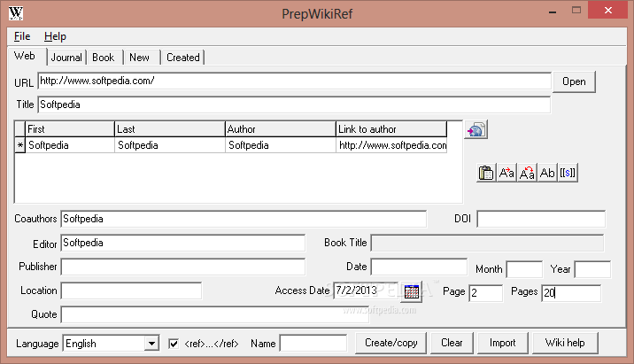634x364 pixels.
Task: Click the Ab case icon
Action: tap(547, 173)
